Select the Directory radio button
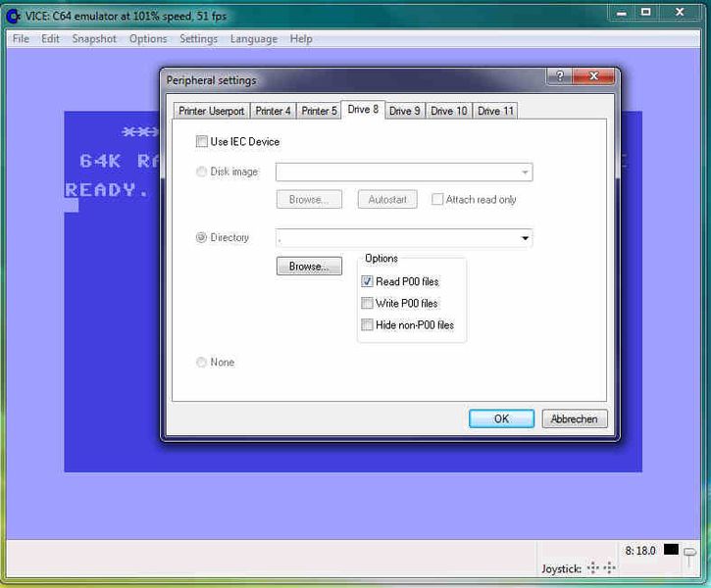Screen dimensions: 711x588 click(x=202, y=237)
